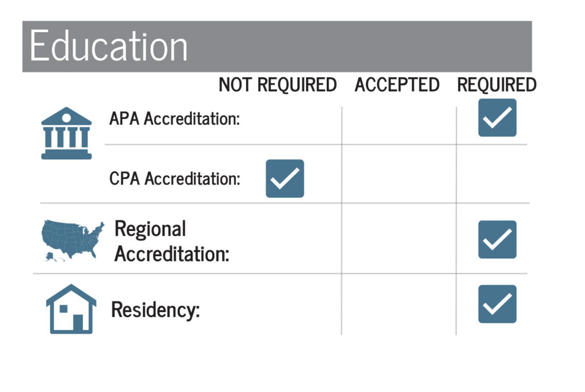
Task: Click the Education header title
Action: pos(109,46)
